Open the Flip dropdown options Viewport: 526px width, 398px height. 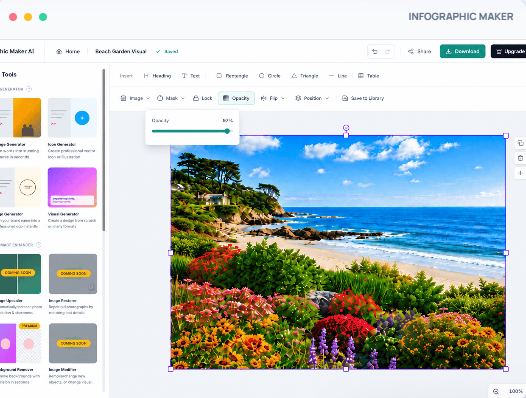tap(273, 98)
